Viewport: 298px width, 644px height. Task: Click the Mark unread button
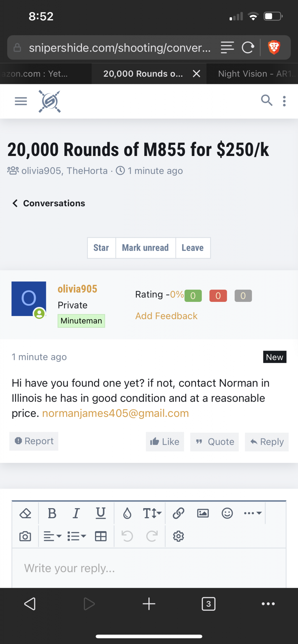145,248
